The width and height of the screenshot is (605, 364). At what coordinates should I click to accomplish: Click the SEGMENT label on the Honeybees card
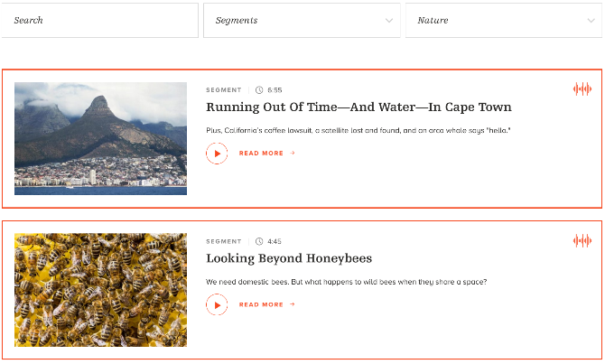click(224, 241)
